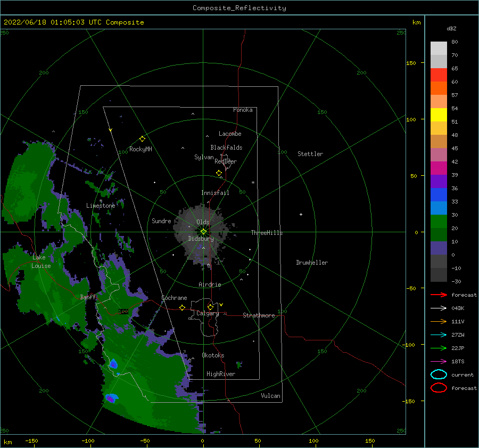Click the Vulcan town label
The width and height of the screenshot is (479, 448).
pyautogui.click(x=270, y=396)
